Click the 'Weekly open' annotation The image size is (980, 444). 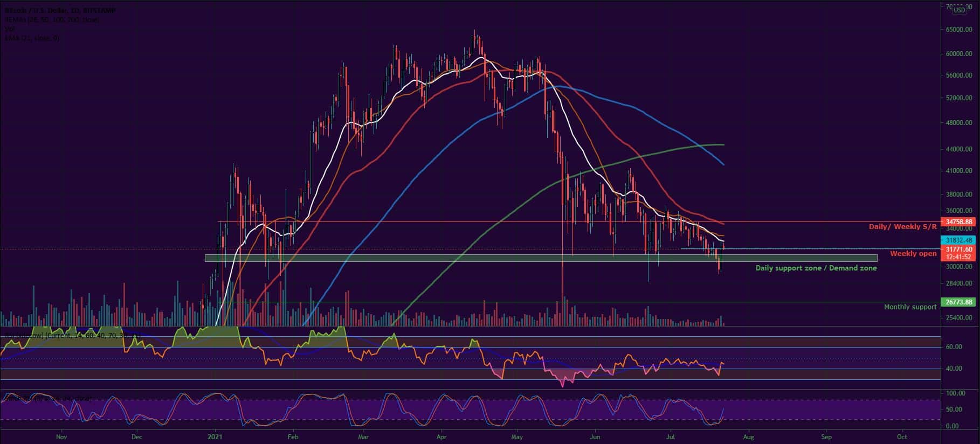pos(913,254)
